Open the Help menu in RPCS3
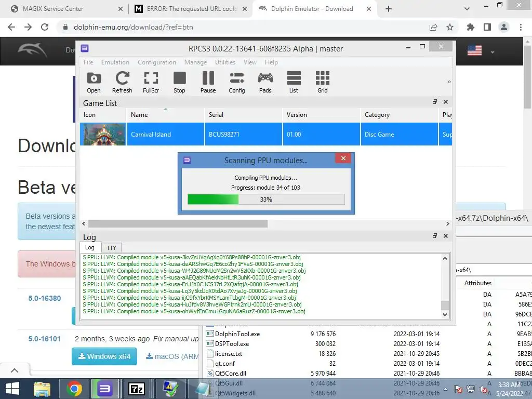Image resolution: width=532 pixels, height=399 pixels. 271,62
